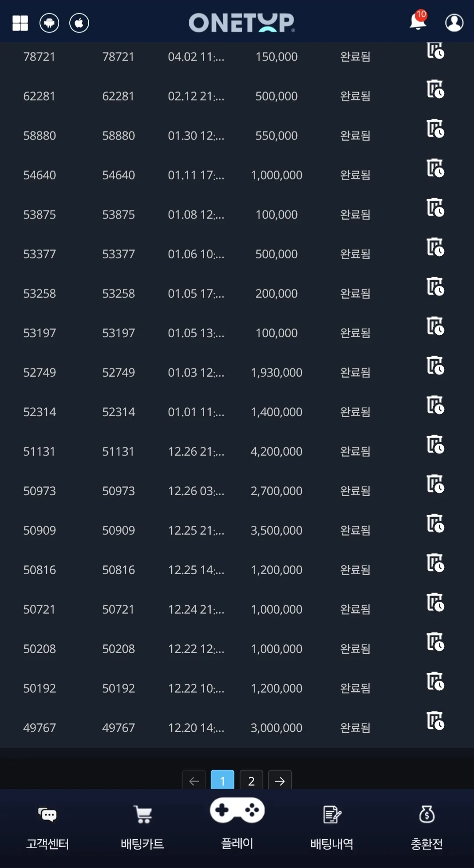
Task: Open the user profile icon
Action: (x=454, y=23)
